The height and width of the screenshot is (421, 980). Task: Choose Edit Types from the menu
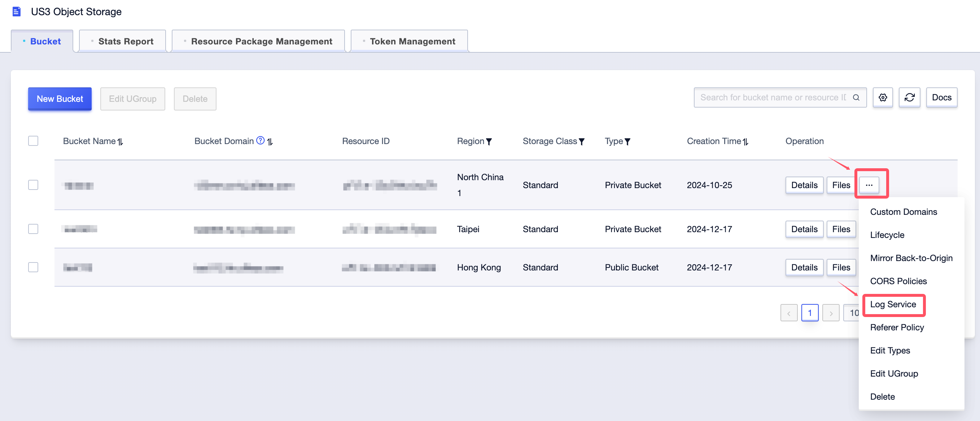pyautogui.click(x=890, y=350)
